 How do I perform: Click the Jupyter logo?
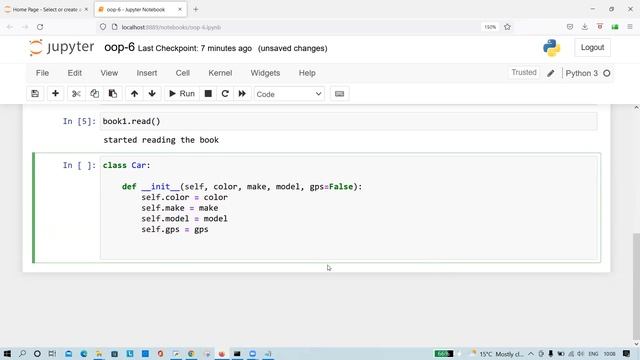coord(61,47)
